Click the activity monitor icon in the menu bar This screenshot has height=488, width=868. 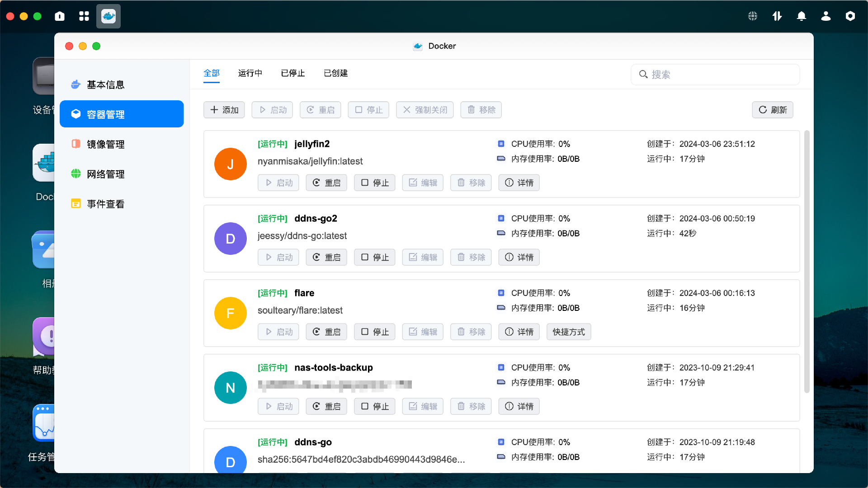[x=777, y=16]
